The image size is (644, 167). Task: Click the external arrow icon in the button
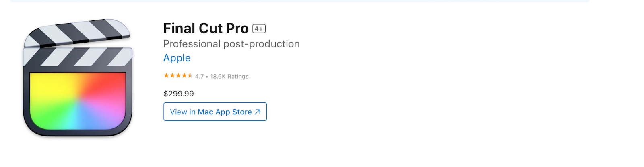point(258,112)
